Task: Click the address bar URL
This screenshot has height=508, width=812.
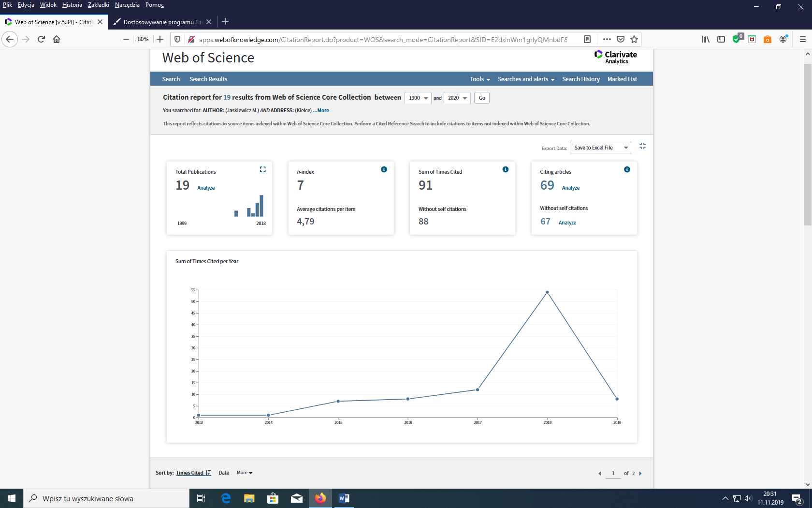Action: tap(383, 40)
